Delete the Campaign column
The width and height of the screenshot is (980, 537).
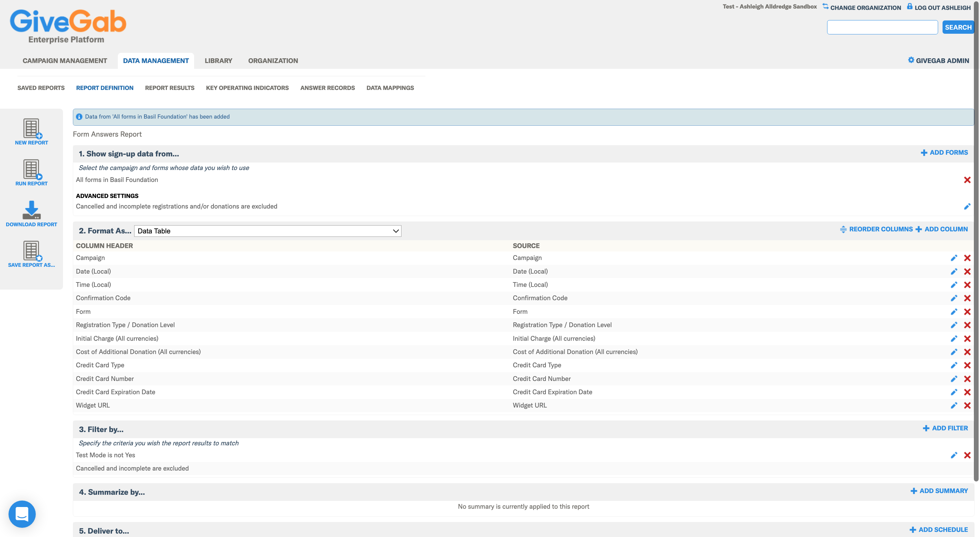(x=967, y=258)
